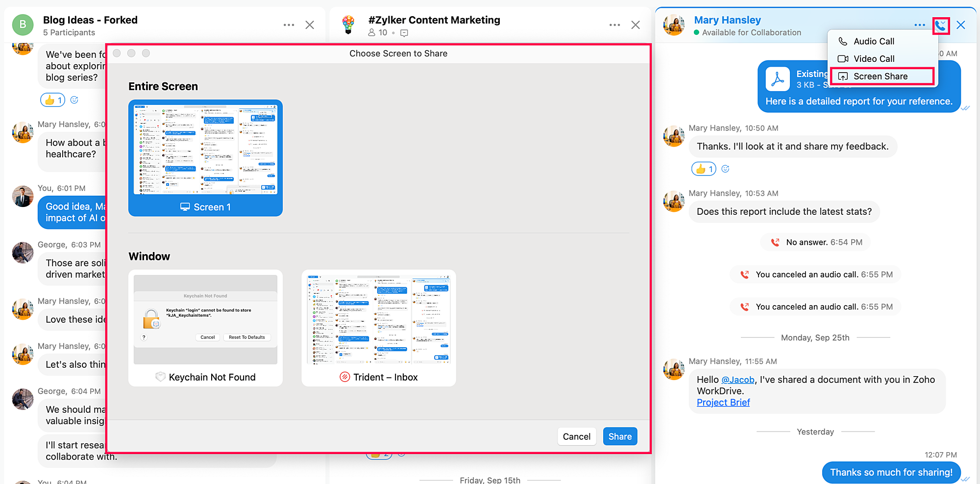Select the Trident – Inbox window thumbnail
980x484 pixels.
tap(379, 328)
